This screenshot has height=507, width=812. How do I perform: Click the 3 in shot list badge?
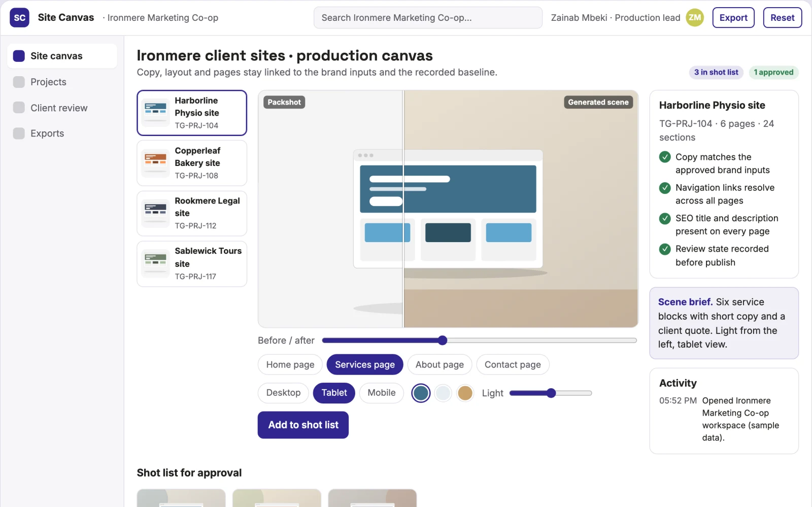716,72
